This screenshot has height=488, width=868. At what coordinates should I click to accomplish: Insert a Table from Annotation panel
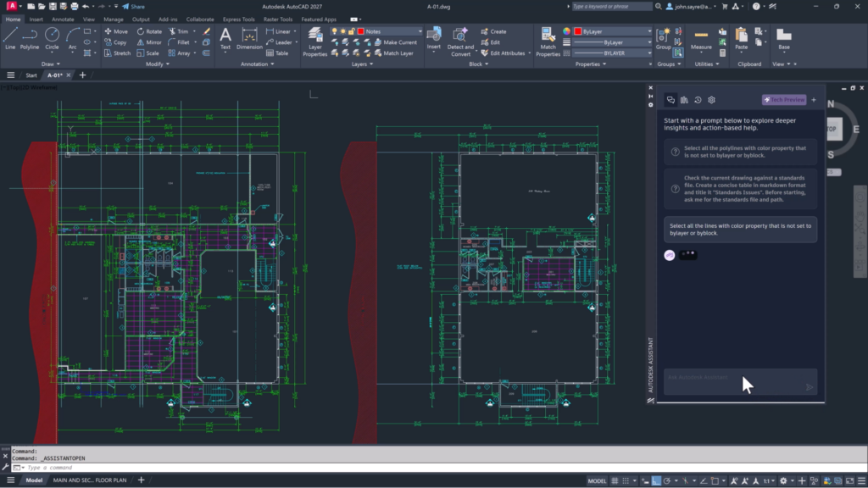click(x=277, y=53)
